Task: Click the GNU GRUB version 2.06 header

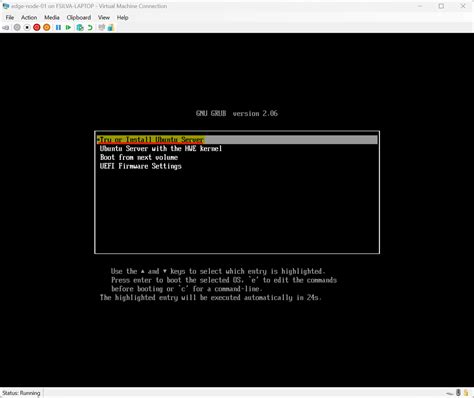Action: point(237,113)
